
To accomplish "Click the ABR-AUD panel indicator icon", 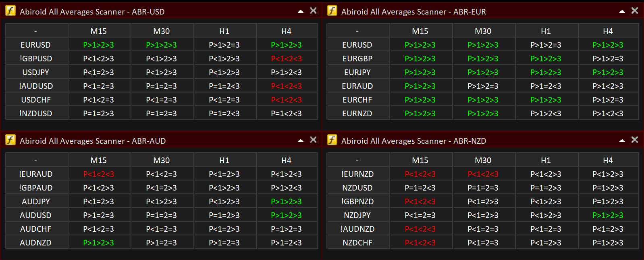I will (x=10, y=140).
